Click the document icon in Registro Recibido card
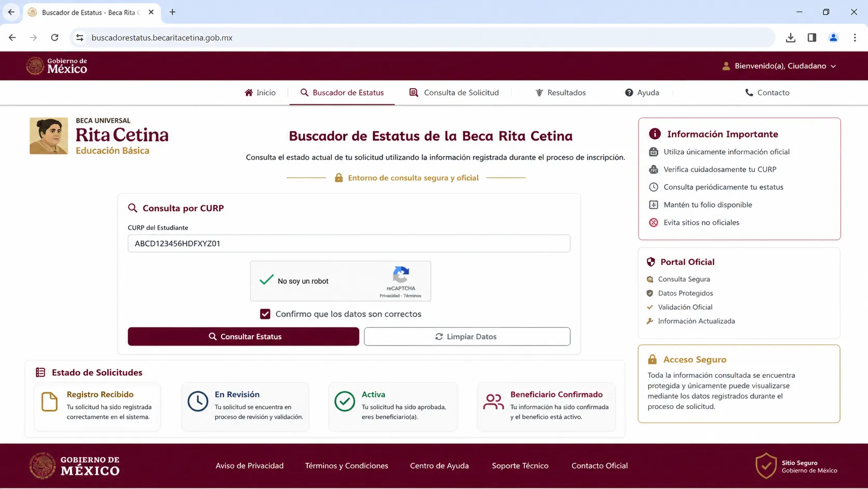 pos(49,402)
